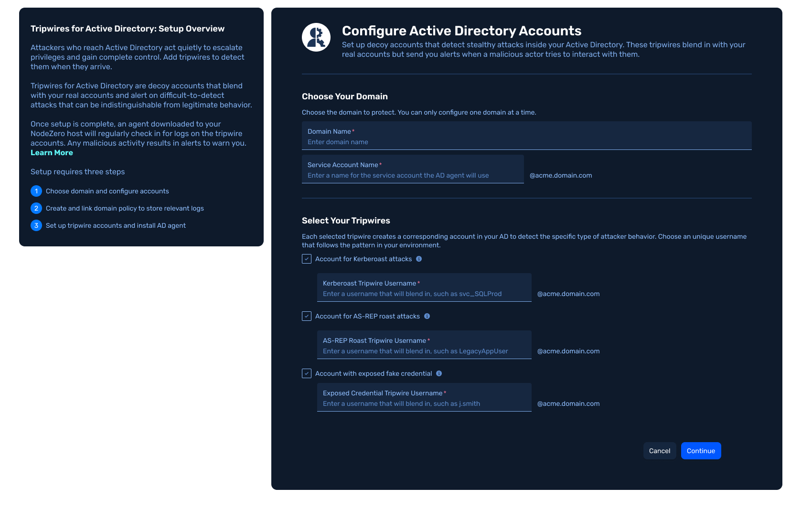Click the Domain Name input field
The image size is (812, 509).
click(527, 136)
